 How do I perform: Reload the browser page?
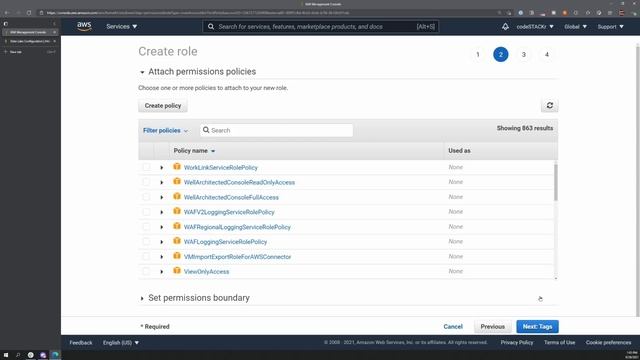click(x=29, y=13)
